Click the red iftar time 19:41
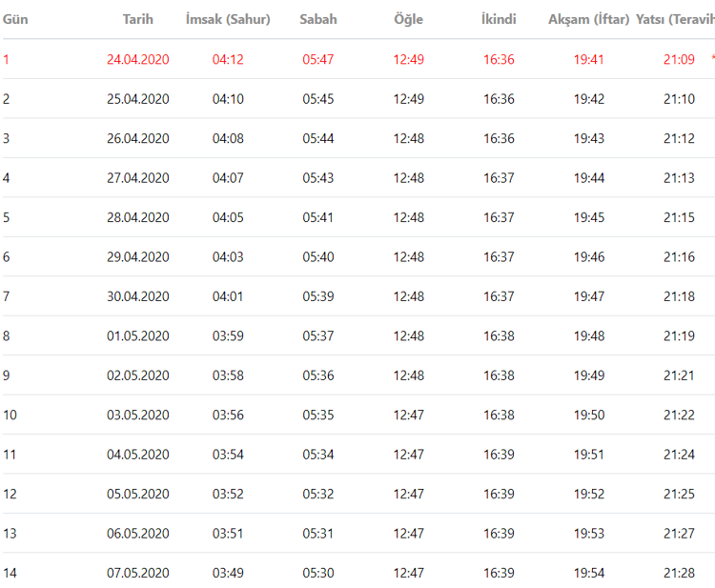 pyautogui.click(x=589, y=60)
